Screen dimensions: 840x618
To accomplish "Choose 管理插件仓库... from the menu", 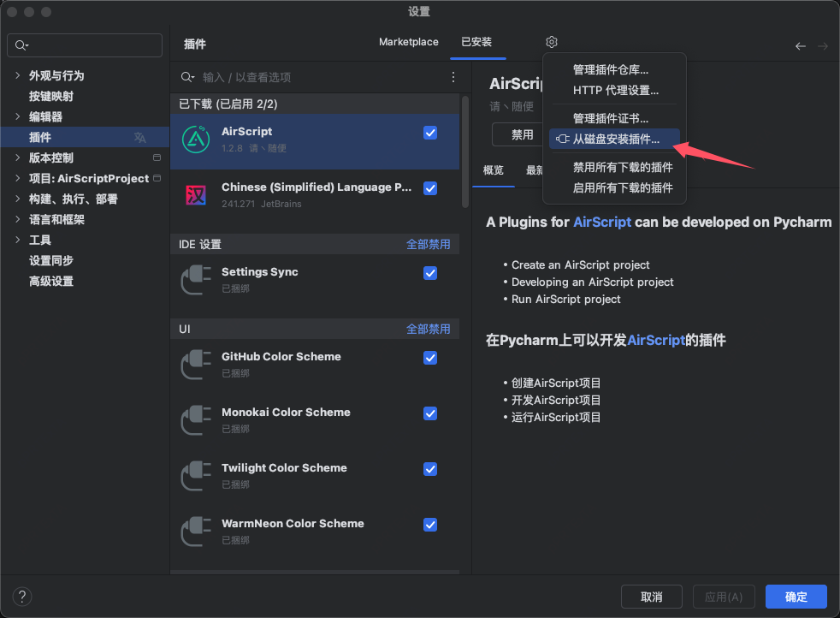I will pos(614,69).
